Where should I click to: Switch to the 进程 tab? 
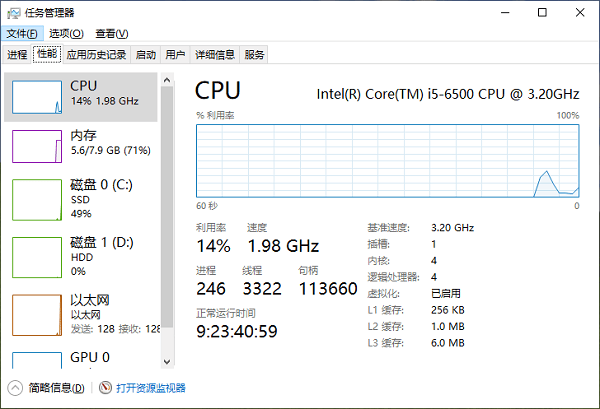(17, 55)
